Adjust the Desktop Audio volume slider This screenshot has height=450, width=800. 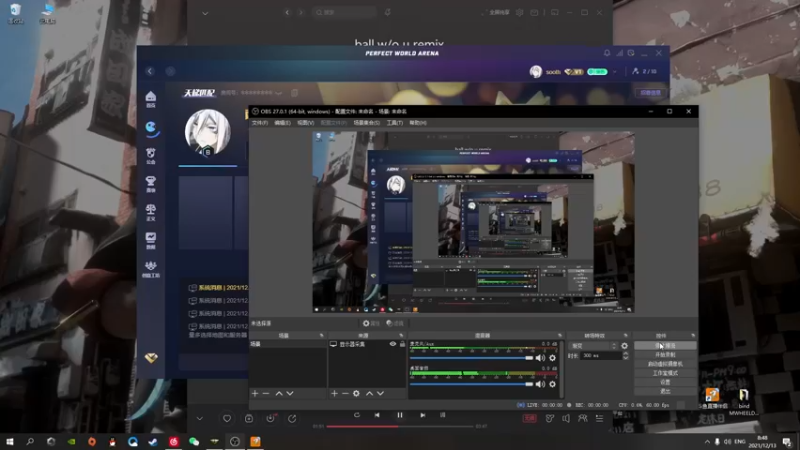(x=471, y=384)
